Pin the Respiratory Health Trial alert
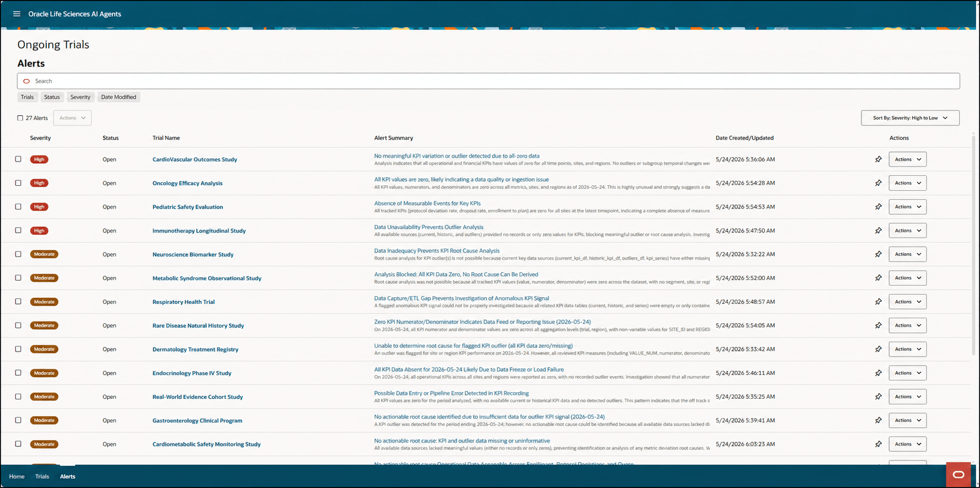The height and width of the screenshot is (488, 980). point(878,302)
